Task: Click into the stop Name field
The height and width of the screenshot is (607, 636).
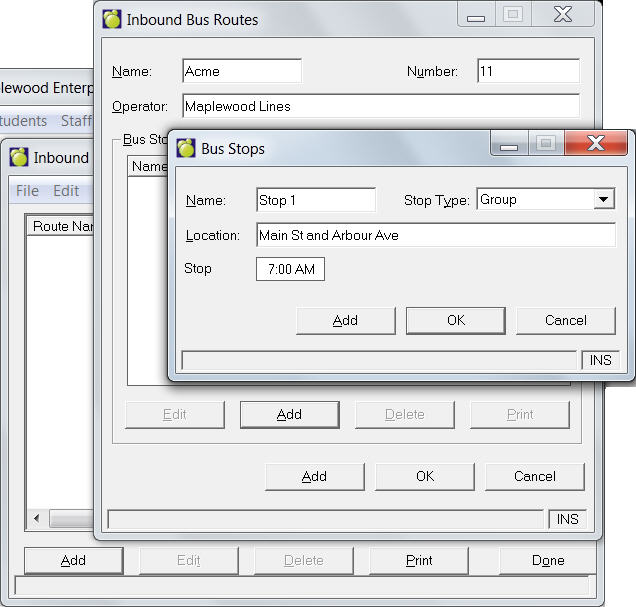Action: (315, 200)
